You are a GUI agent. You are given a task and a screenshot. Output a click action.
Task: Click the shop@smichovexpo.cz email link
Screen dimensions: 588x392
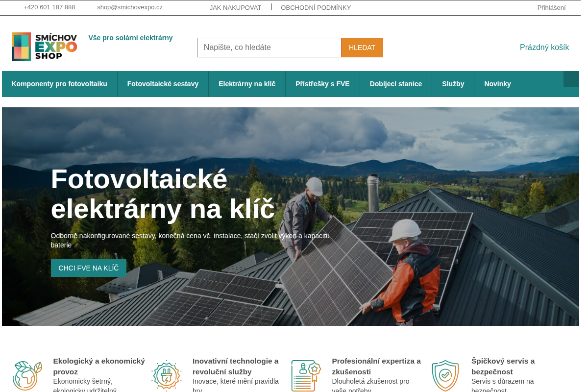tap(130, 7)
